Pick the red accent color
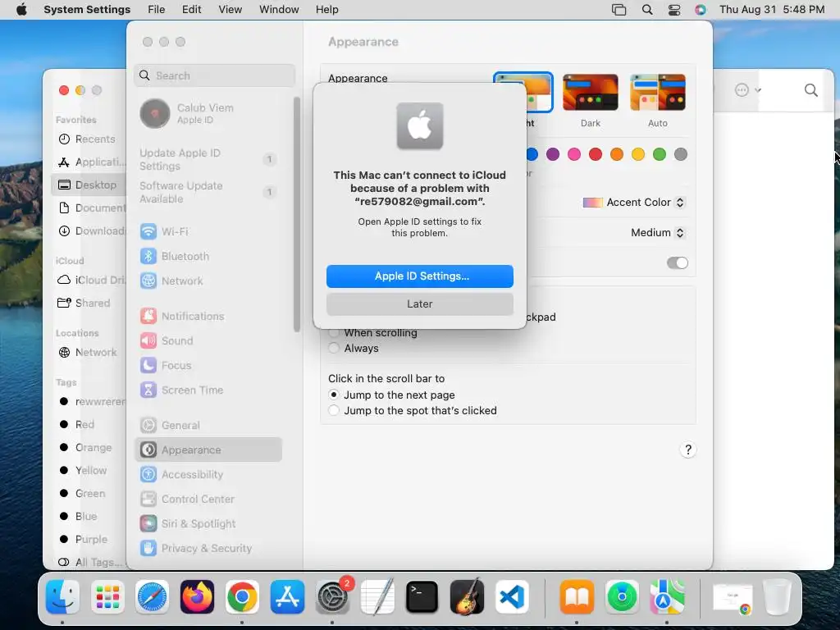 (596, 154)
